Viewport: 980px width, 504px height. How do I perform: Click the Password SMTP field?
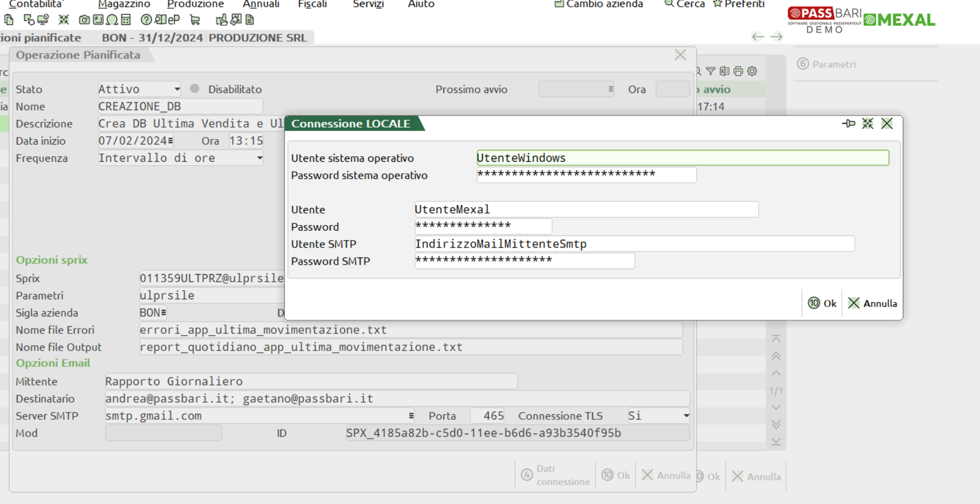click(524, 261)
